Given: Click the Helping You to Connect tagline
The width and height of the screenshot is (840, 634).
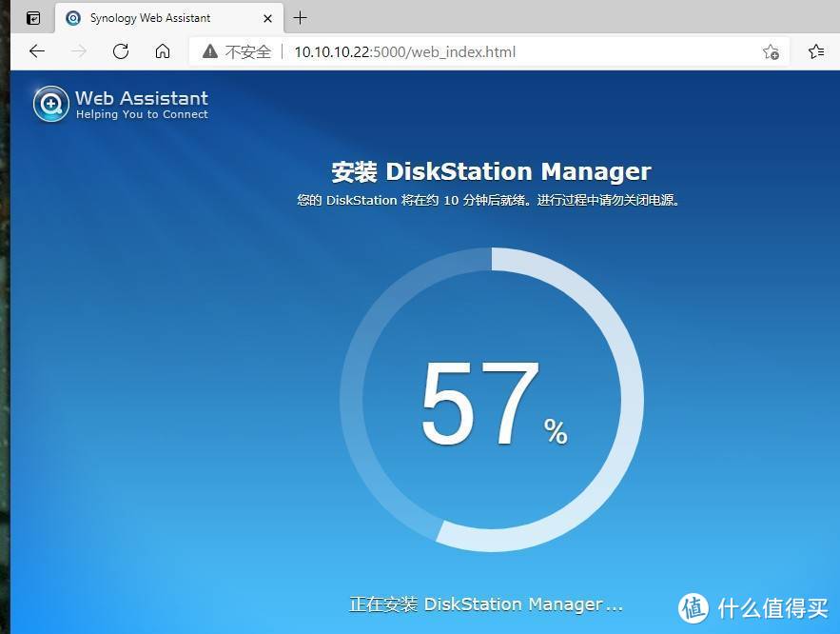Looking at the screenshot, I should tap(142, 114).
